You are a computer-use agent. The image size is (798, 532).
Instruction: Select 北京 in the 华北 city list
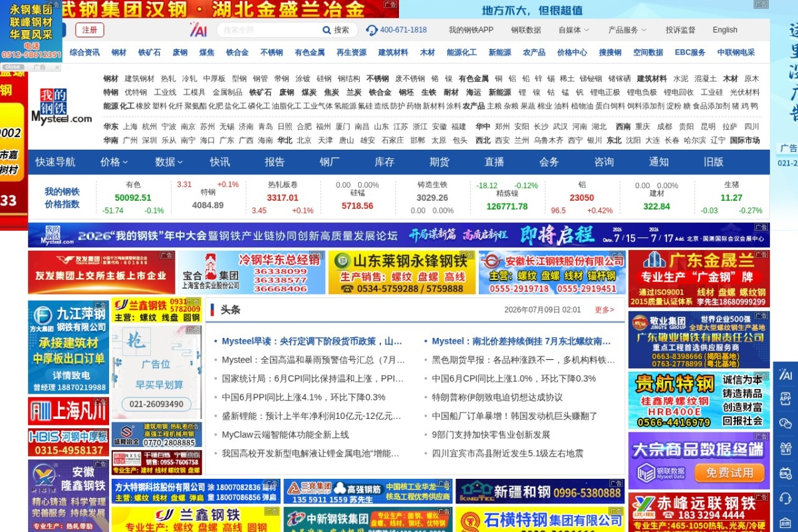pos(304,140)
